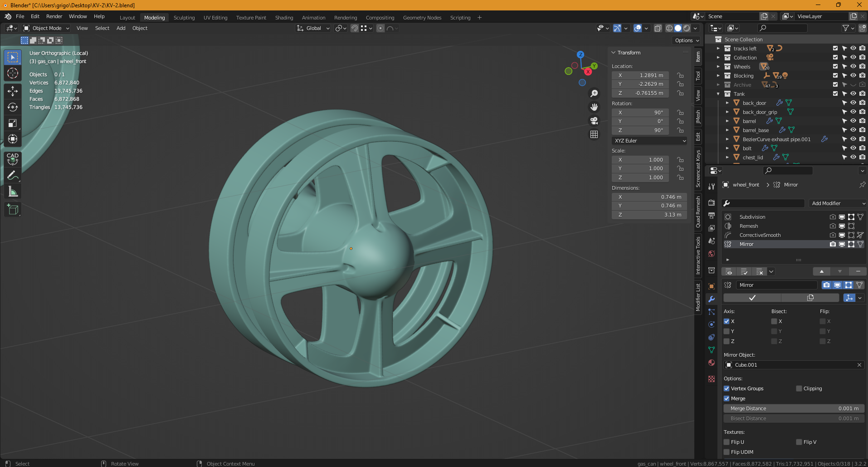The width and height of the screenshot is (868, 467).
Task: Toggle camera view icon in viewport
Action: (x=594, y=121)
